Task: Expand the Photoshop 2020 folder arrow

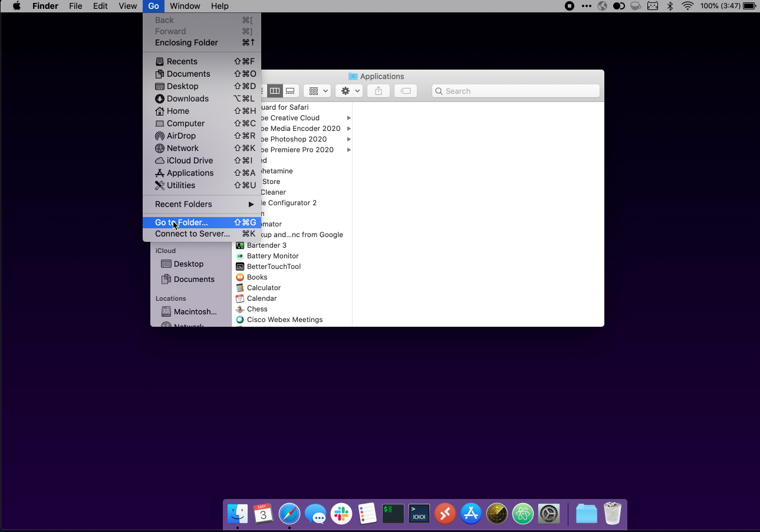Action: [x=349, y=139]
